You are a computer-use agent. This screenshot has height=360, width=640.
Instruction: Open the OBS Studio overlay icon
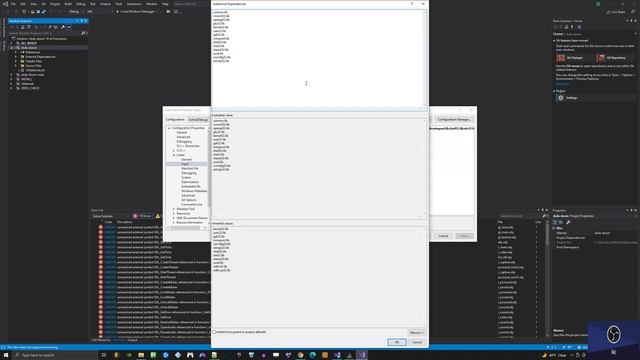[613, 335]
